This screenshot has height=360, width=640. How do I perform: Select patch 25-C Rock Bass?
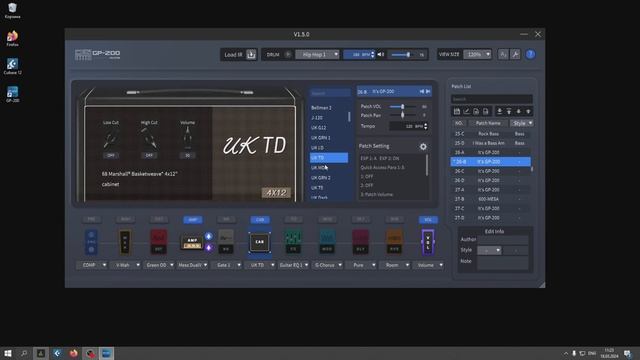point(491,134)
